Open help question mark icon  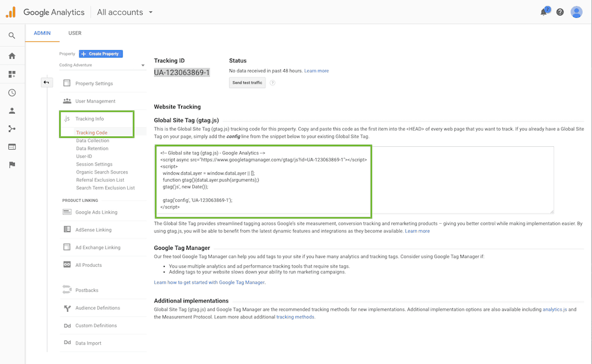[x=560, y=12]
